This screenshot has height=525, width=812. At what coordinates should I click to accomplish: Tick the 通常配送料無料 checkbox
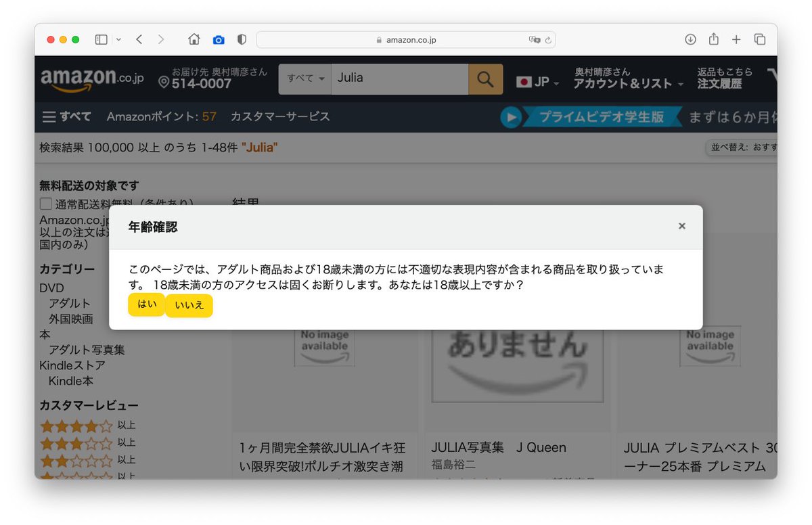pos(45,204)
